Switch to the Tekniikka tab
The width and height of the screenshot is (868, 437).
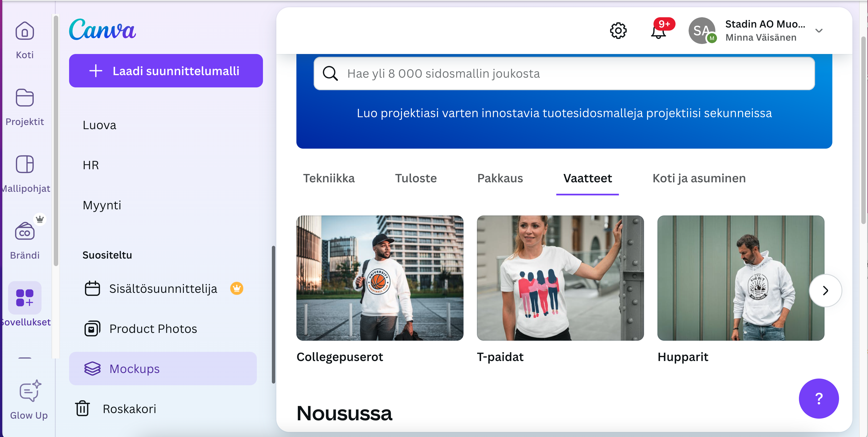tap(329, 178)
